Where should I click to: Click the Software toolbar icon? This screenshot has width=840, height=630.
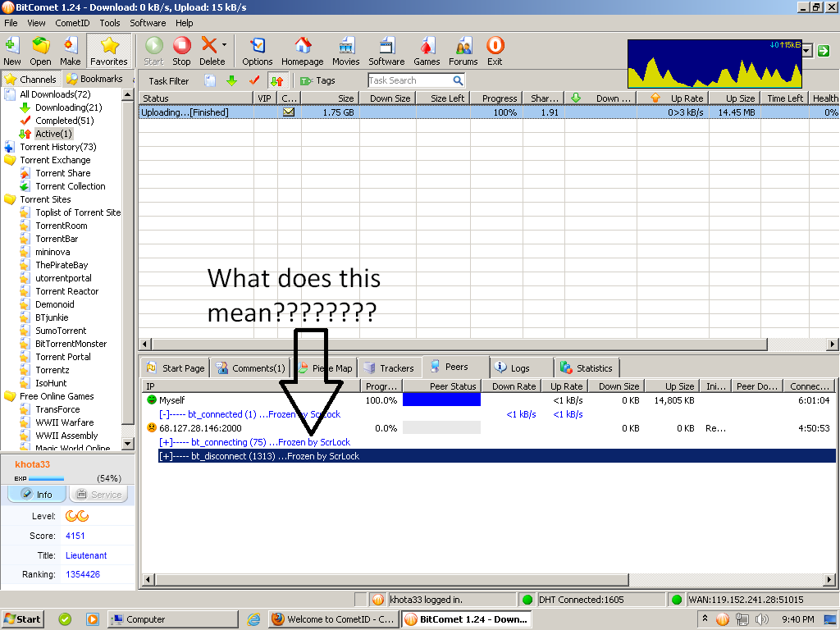386,50
